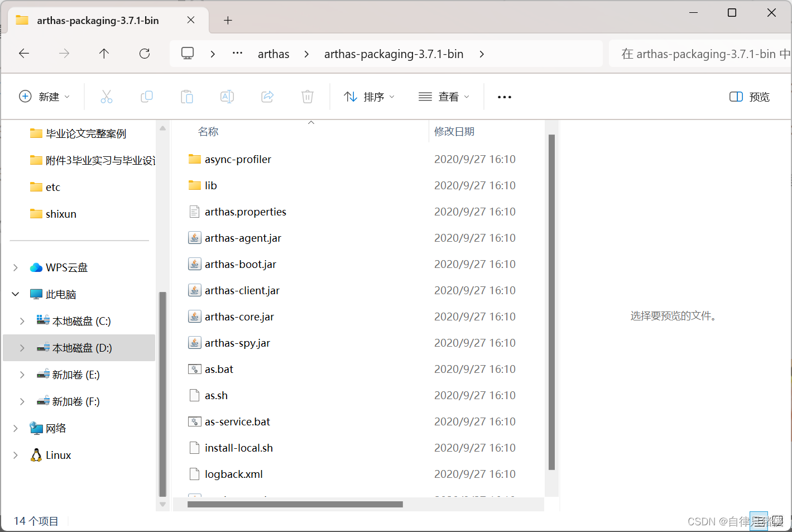
Task: Expand the 新加卷 (E:) node
Action: coord(22,375)
